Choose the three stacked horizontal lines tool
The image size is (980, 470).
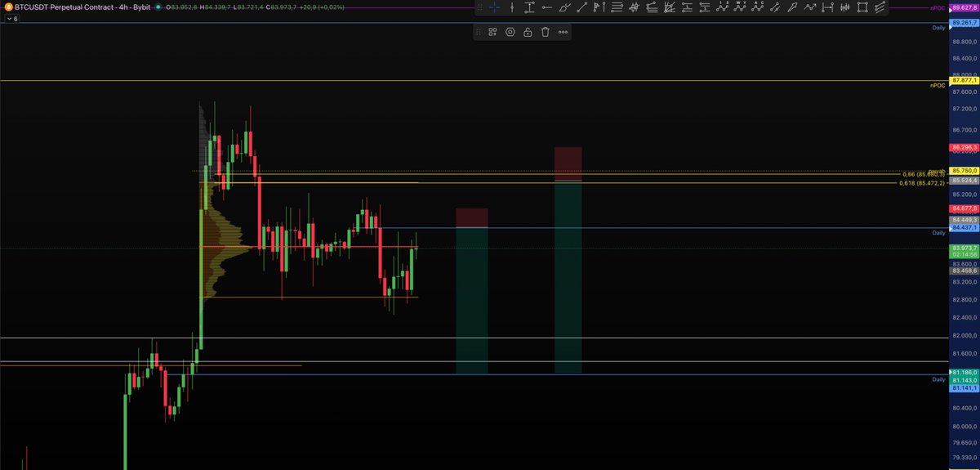pyautogui.click(x=617, y=7)
